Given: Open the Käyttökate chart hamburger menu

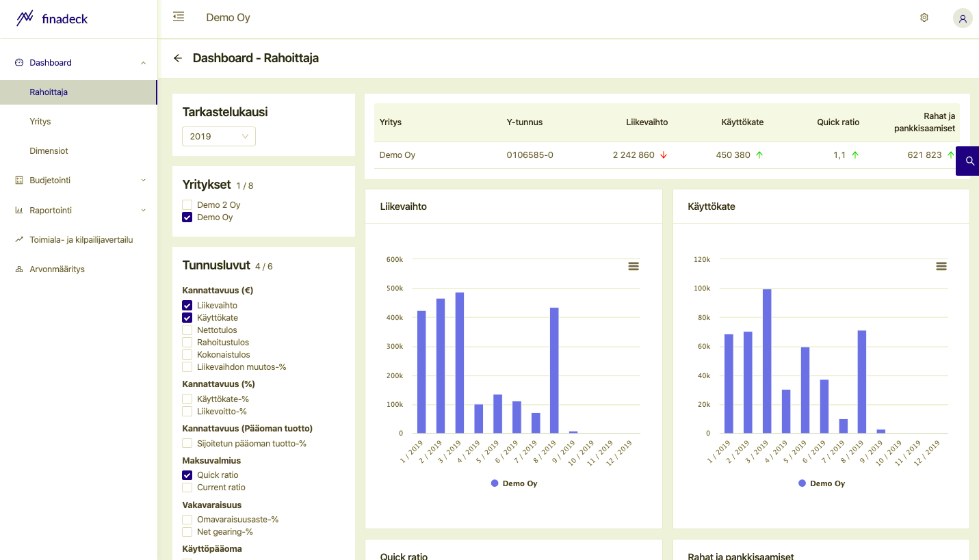Looking at the screenshot, I should click(941, 266).
